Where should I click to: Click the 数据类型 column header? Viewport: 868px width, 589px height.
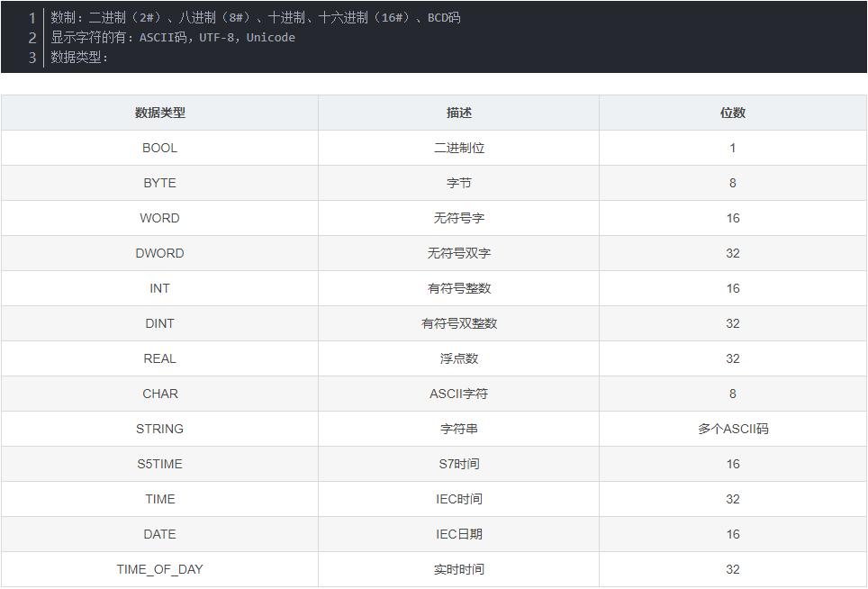coord(159,113)
